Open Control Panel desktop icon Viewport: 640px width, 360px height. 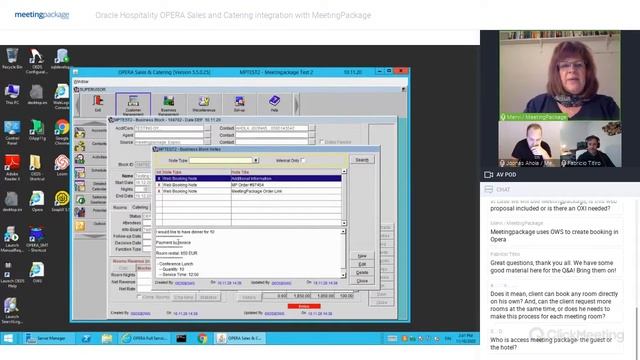[x=12, y=132]
